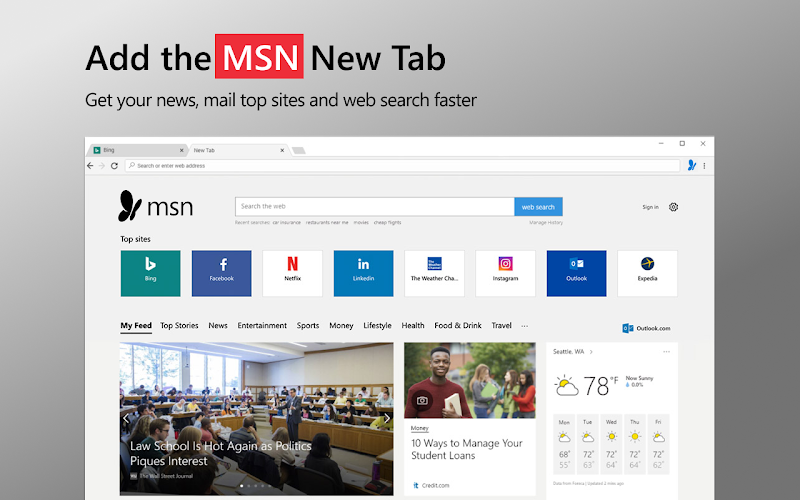This screenshot has width=800, height=500.
Task: Open the Facebook top site tile
Action: coord(221,273)
